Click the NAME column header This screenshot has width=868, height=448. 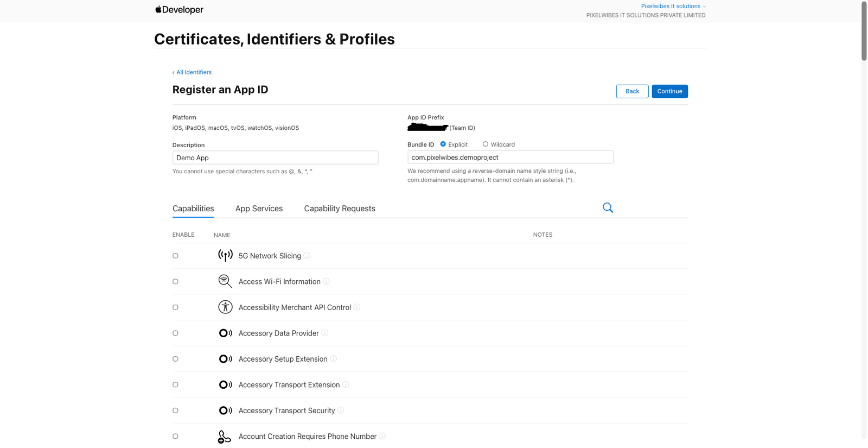[222, 235]
